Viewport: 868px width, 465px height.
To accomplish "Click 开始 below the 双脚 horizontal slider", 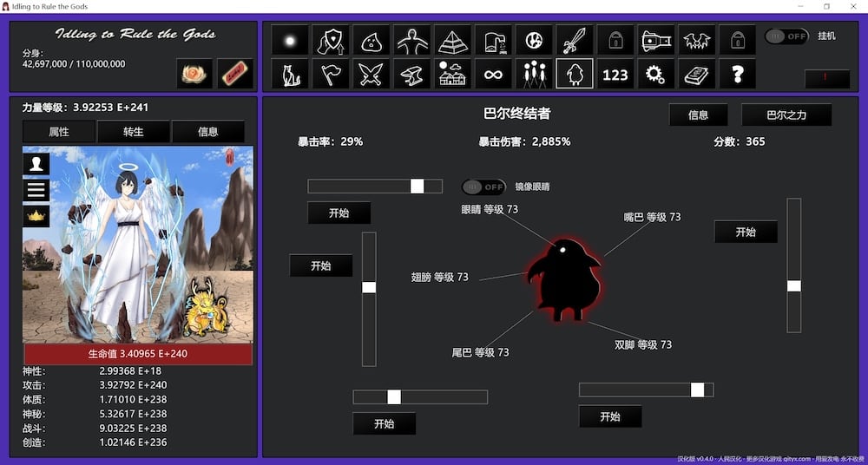I will (610, 416).
